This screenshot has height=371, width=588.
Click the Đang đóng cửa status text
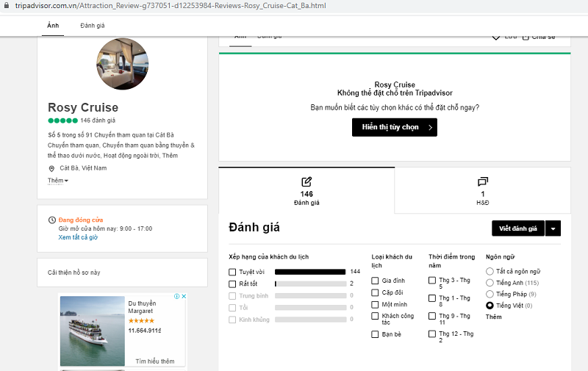(x=81, y=220)
